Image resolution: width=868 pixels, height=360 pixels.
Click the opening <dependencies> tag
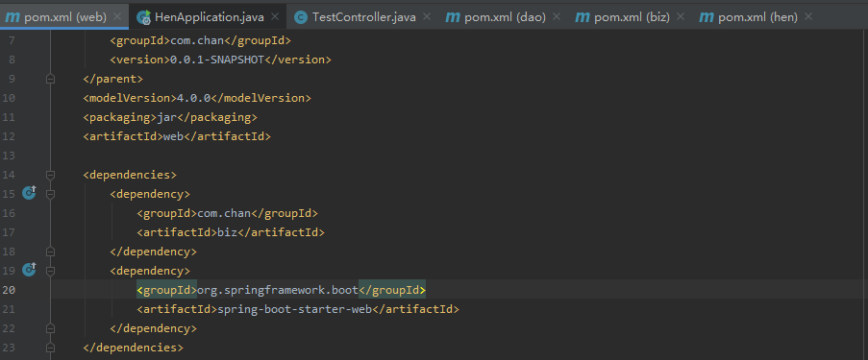[x=130, y=175]
